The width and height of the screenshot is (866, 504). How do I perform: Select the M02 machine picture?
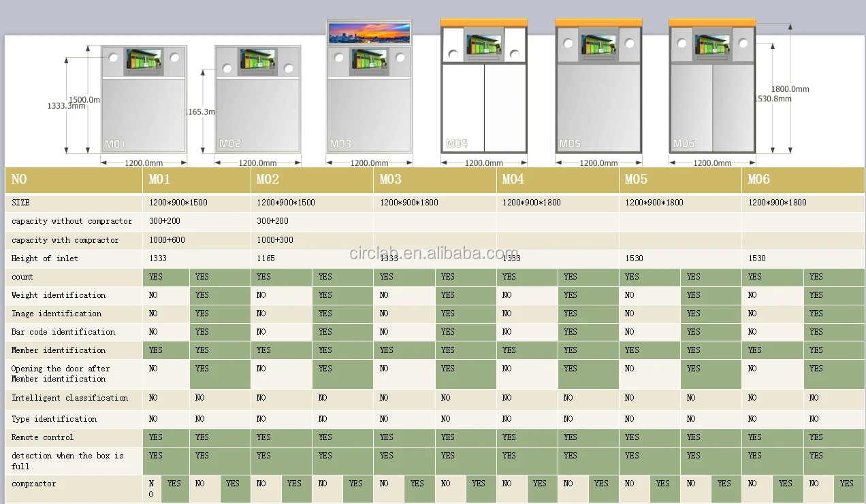258,99
